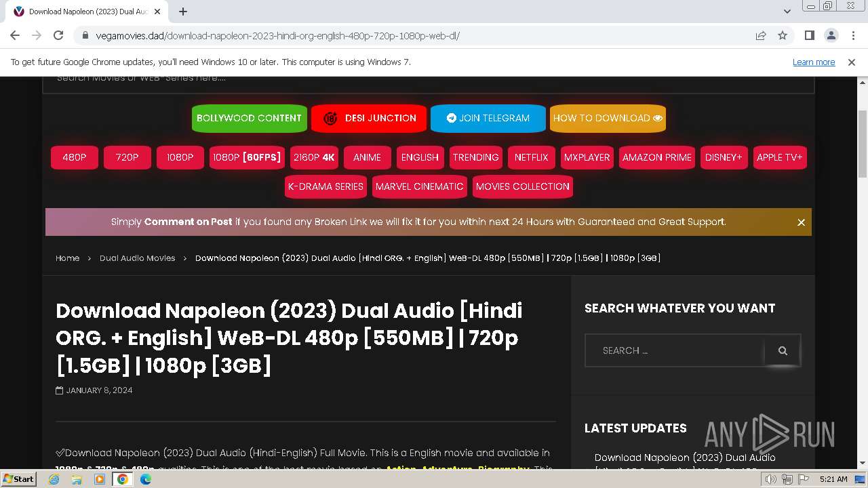Open the English category
The height and width of the screenshot is (488, 868).
pyautogui.click(x=420, y=157)
